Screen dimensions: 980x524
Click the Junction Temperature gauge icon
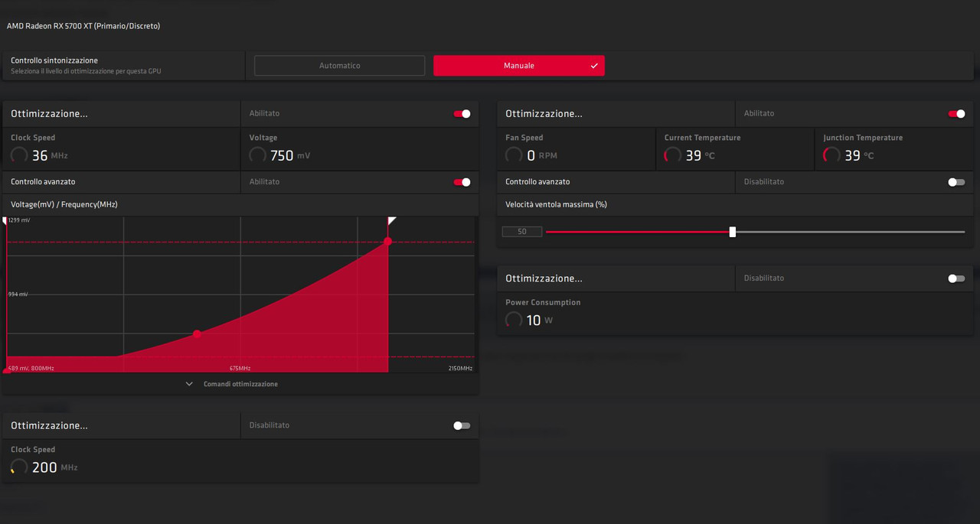coord(831,155)
